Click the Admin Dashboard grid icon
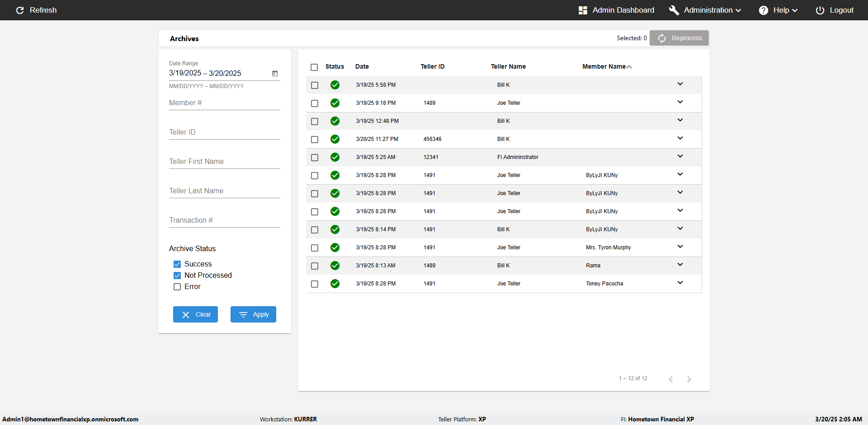868x425 pixels. coord(583,10)
